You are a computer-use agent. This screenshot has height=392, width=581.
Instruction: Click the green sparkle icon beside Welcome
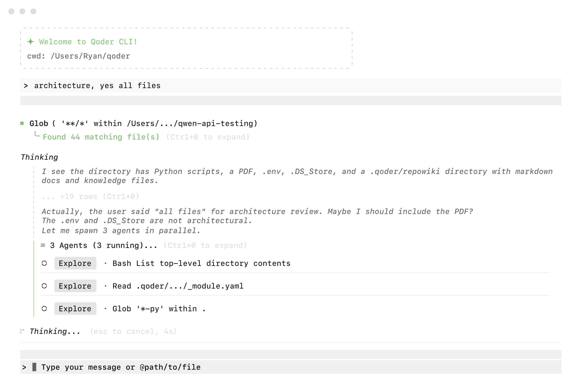click(30, 42)
